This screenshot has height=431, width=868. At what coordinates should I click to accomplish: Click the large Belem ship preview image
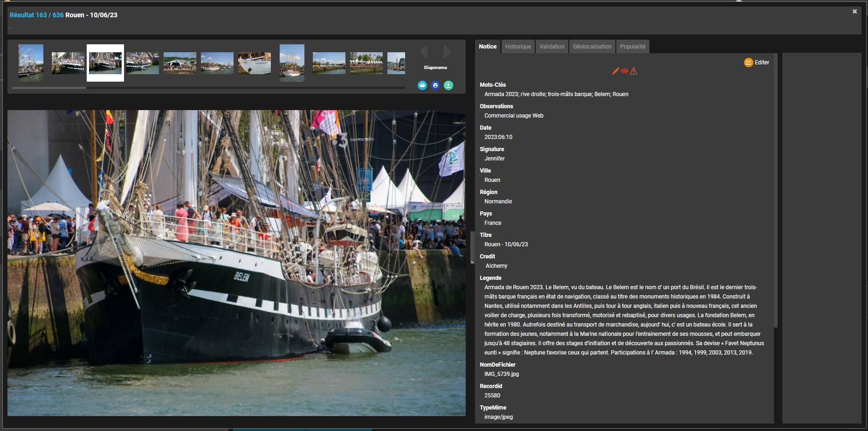(x=236, y=263)
